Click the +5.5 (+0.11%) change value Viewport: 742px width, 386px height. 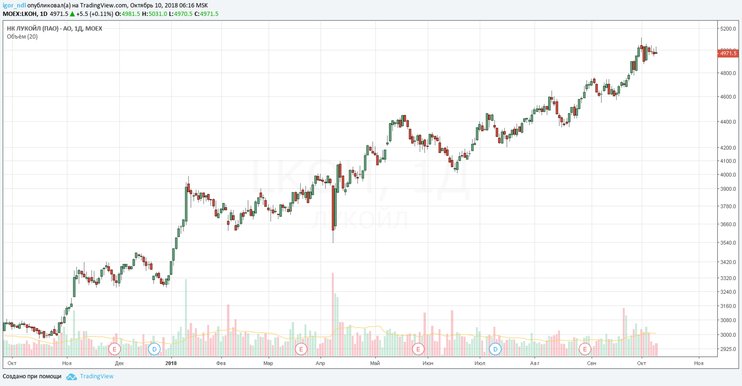[x=95, y=14]
